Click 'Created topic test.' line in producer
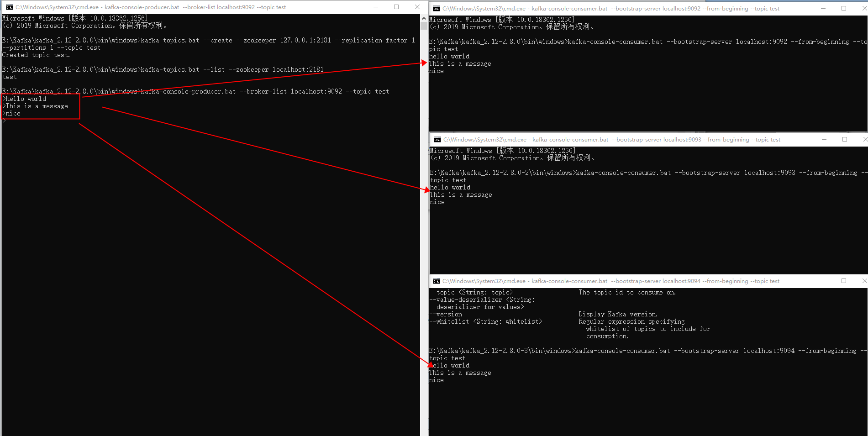868x436 pixels. [x=36, y=55]
